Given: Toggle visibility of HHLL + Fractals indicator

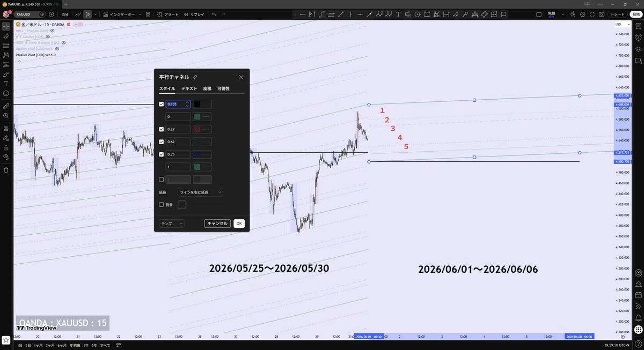Looking at the screenshot, I should pyautogui.click(x=53, y=31).
